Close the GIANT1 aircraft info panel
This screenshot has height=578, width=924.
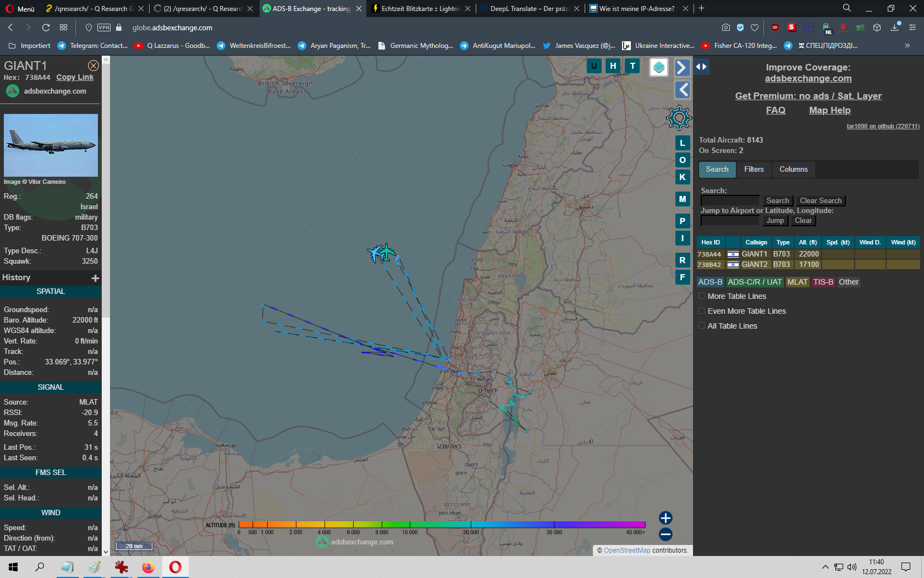click(x=94, y=66)
